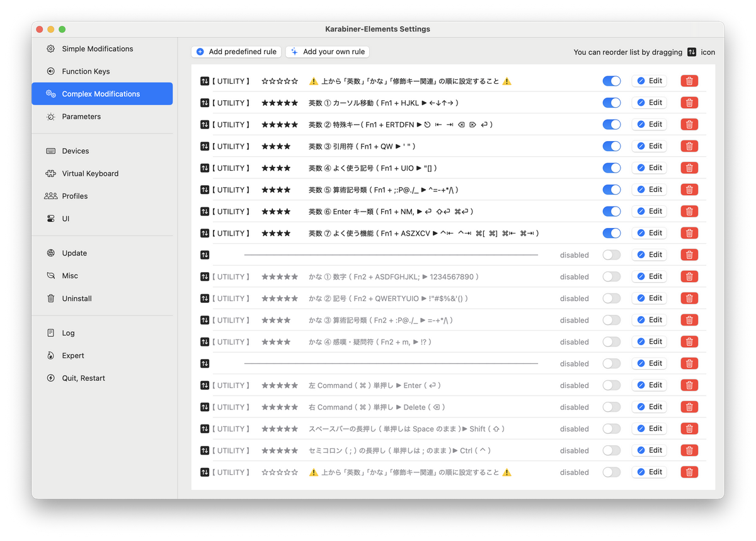Click reorder handle of 英数 ④ よく使う記号 row

click(205, 168)
